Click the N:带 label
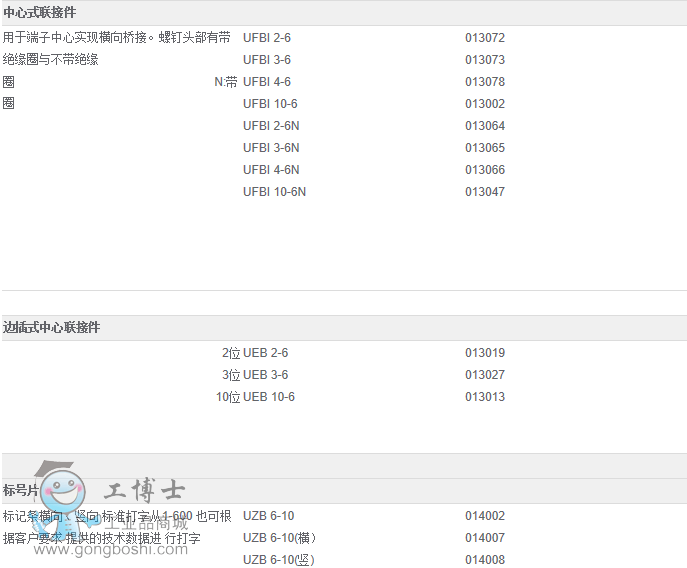This screenshot has height=568, width=687. (x=226, y=82)
